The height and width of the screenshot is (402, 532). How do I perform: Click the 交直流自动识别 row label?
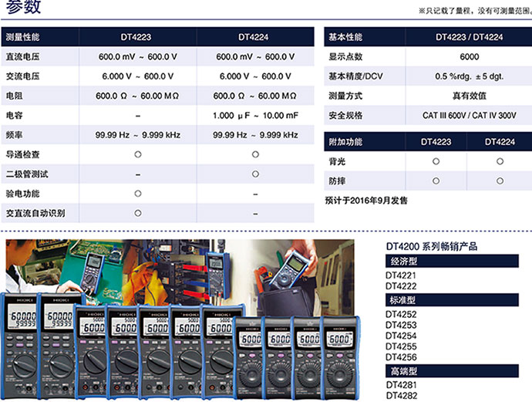[35, 213]
